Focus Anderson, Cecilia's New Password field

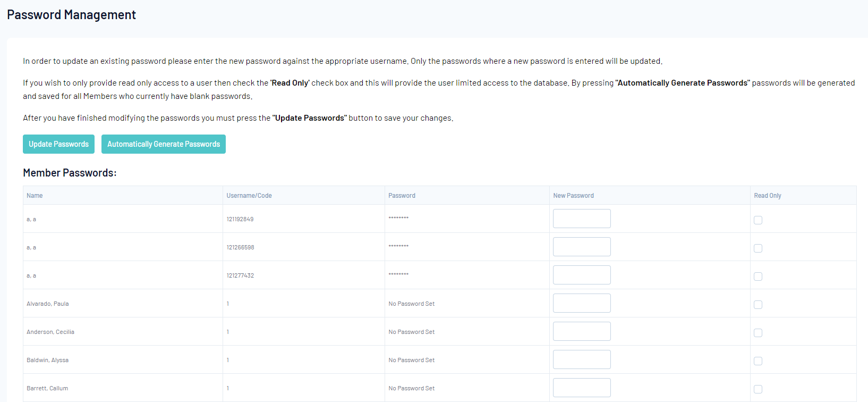tap(582, 331)
